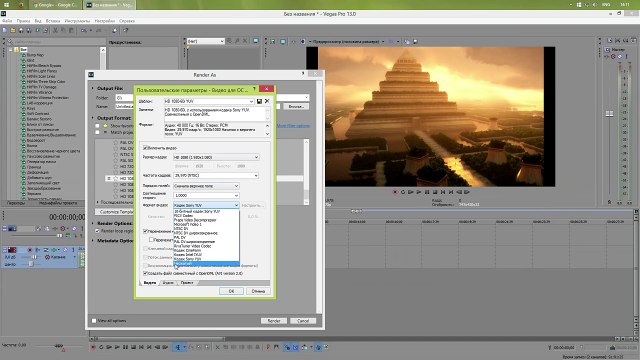
Task: Select the highlighted last codec list entry
Action: coord(206,264)
